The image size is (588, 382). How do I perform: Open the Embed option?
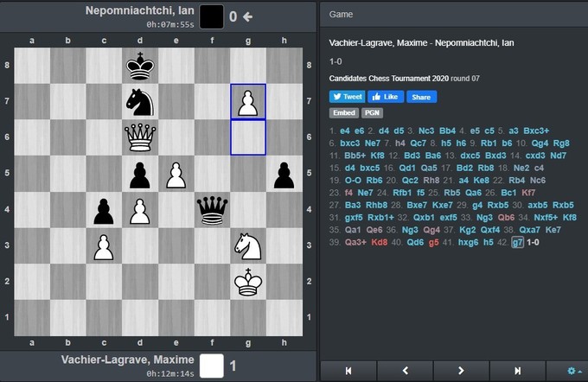click(342, 112)
